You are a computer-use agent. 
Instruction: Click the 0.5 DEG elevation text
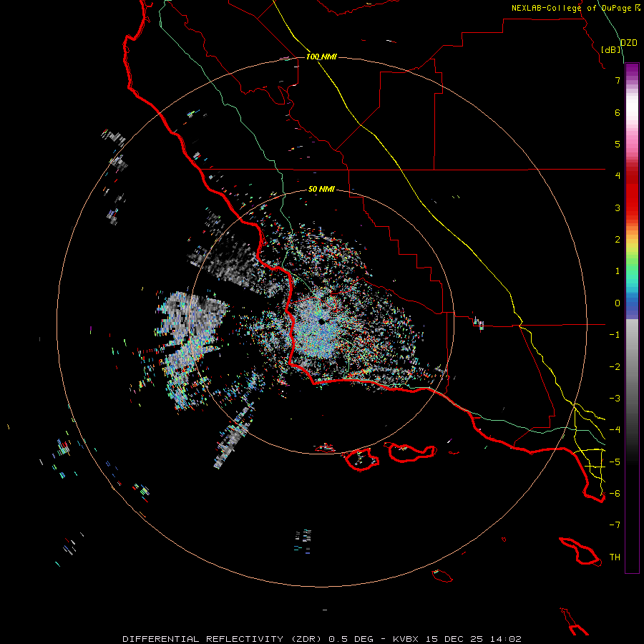(351, 639)
